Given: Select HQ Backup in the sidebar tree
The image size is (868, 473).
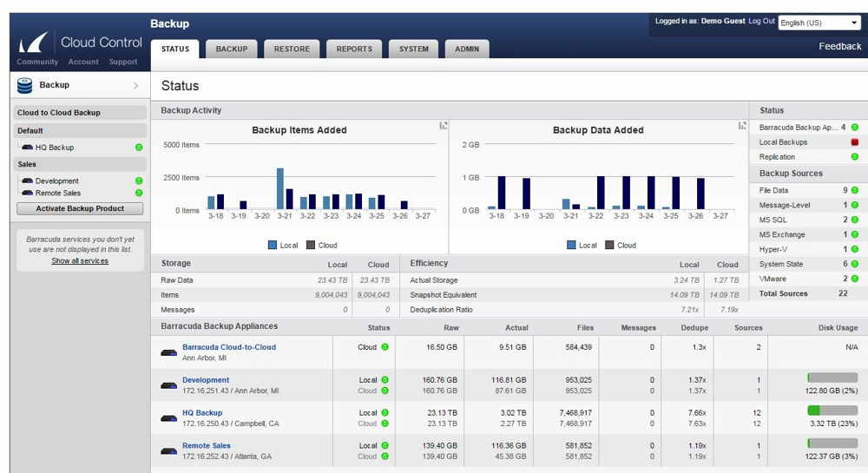Looking at the screenshot, I should click(x=54, y=148).
